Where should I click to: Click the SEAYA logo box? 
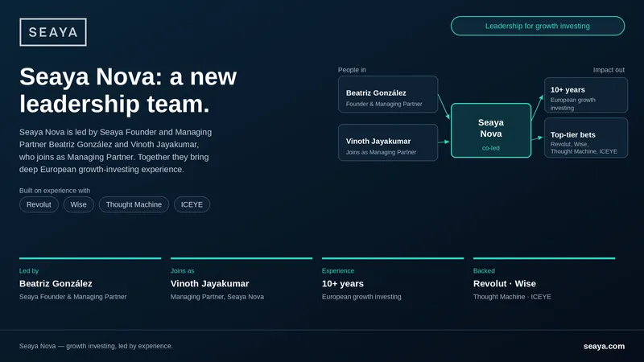pos(53,32)
